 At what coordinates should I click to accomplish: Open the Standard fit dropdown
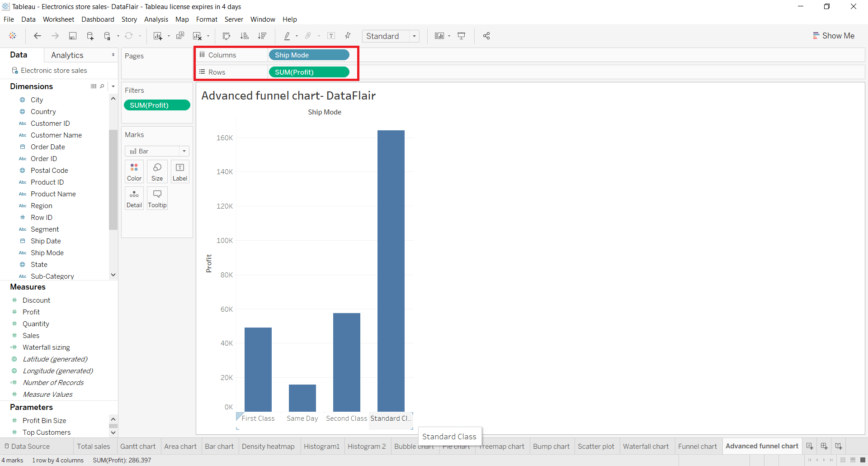[x=415, y=36]
